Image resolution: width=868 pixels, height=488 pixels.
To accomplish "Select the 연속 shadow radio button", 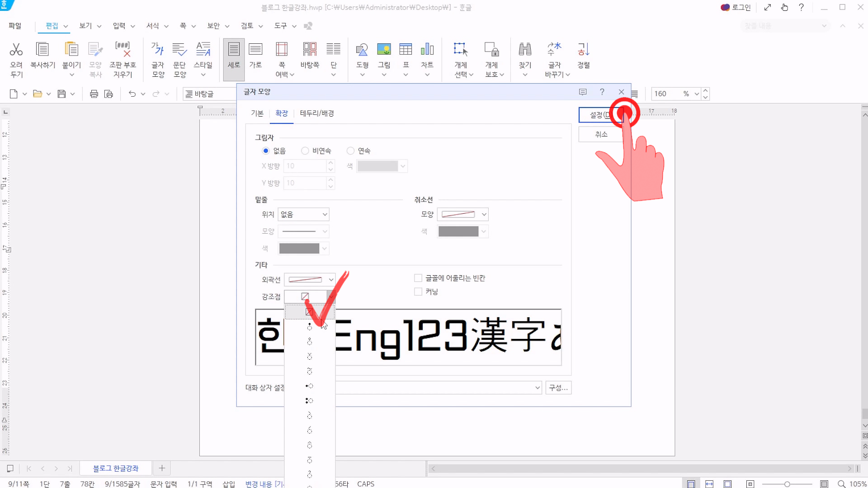I will (350, 151).
